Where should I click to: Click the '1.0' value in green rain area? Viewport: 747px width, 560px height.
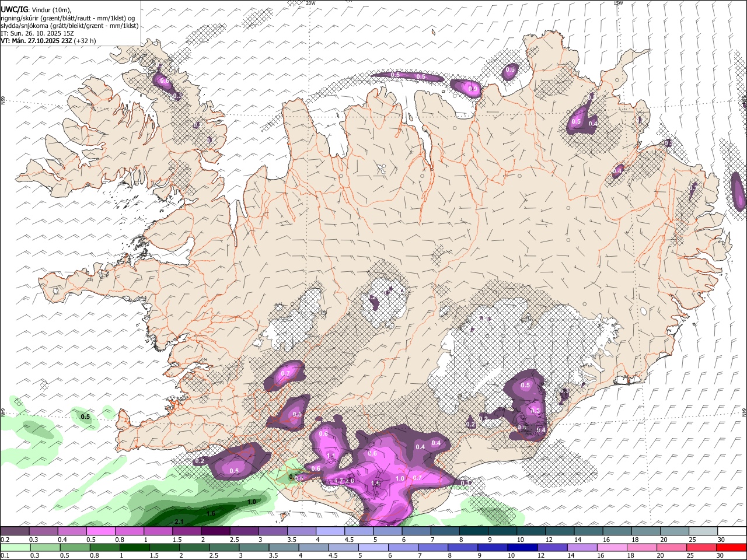pyautogui.click(x=252, y=502)
